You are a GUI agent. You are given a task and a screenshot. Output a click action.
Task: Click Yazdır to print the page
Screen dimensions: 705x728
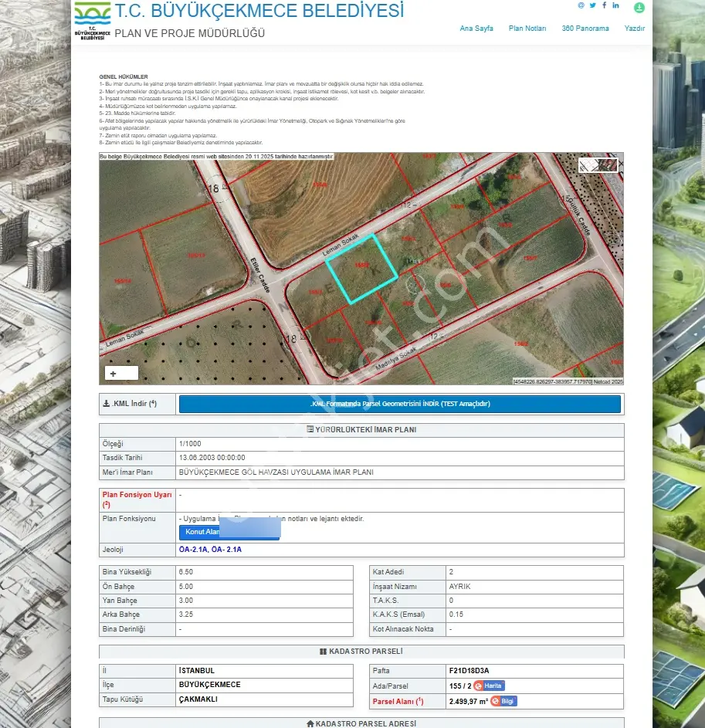(x=635, y=29)
